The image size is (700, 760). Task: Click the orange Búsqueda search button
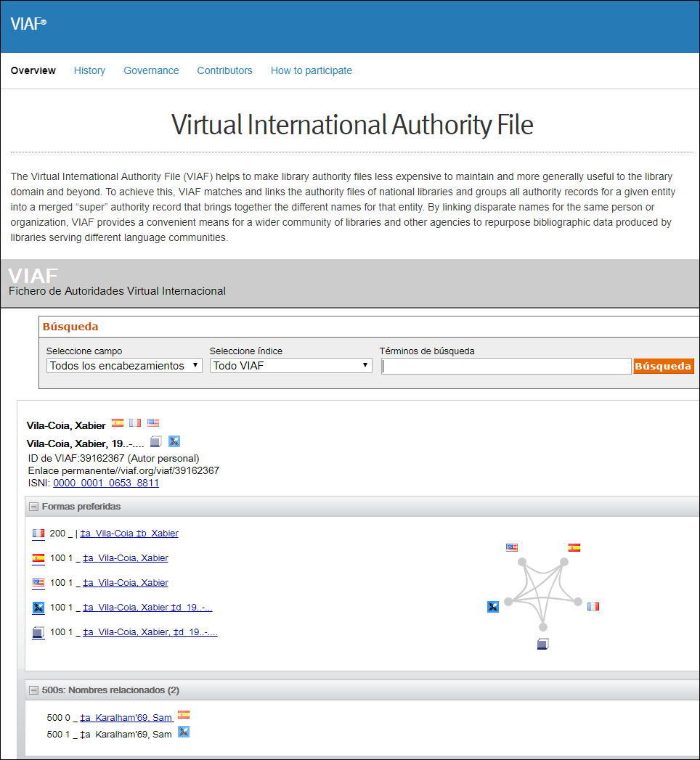coord(664,366)
